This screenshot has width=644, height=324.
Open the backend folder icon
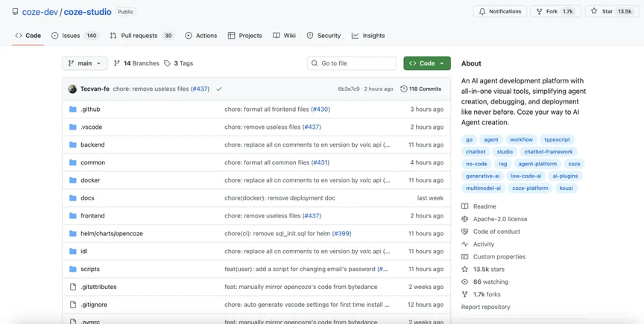(73, 144)
